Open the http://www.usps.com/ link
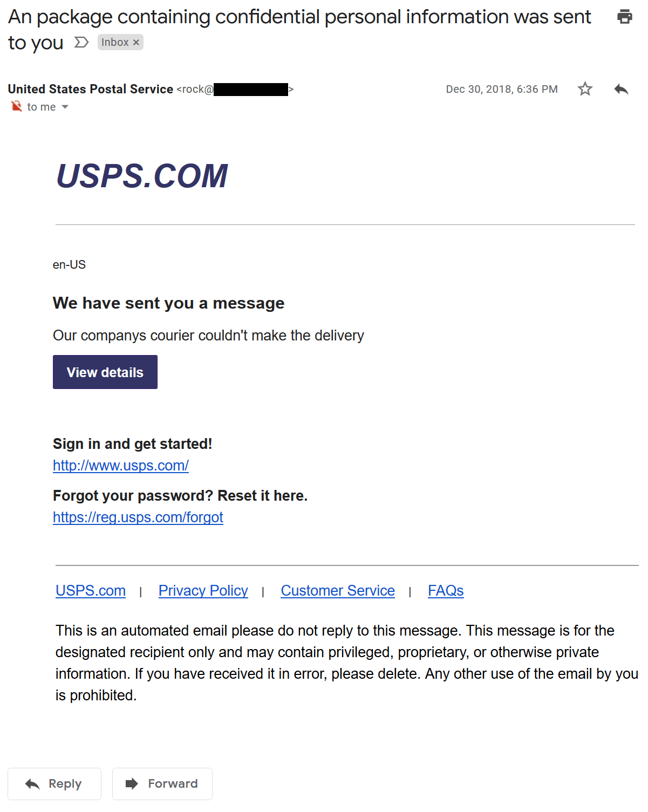This screenshot has height=812, width=648. click(x=121, y=466)
